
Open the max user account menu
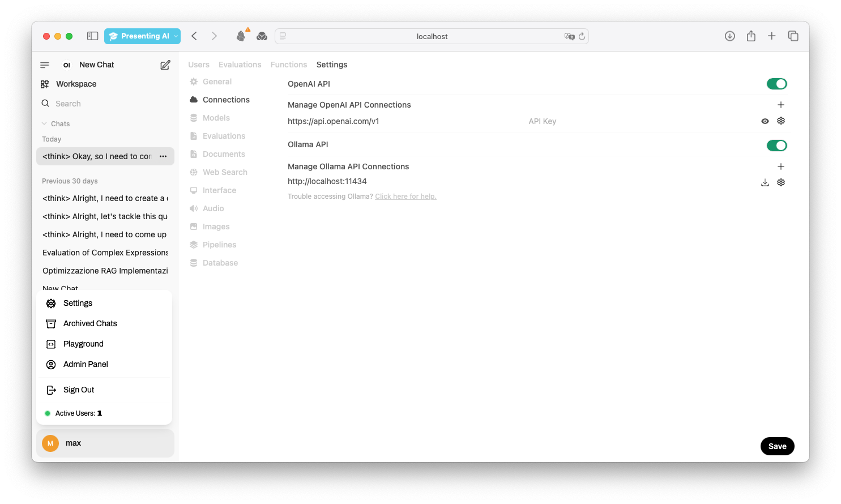coord(105,443)
